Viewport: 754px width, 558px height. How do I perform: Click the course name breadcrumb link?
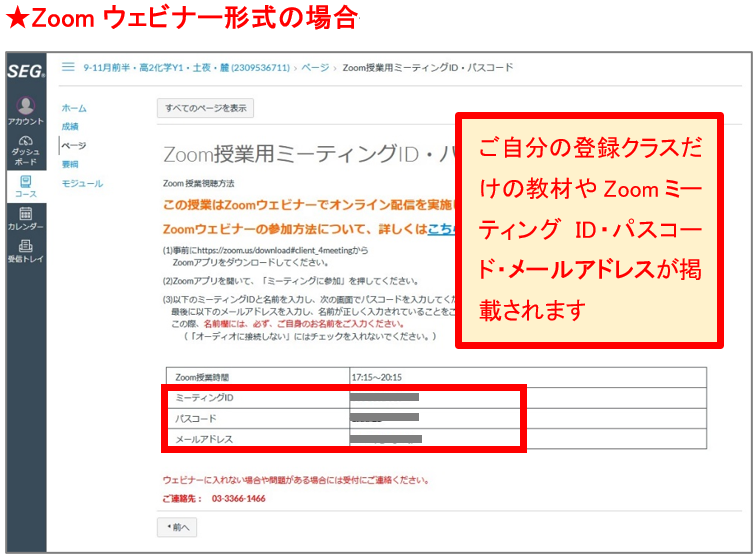click(186, 68)
